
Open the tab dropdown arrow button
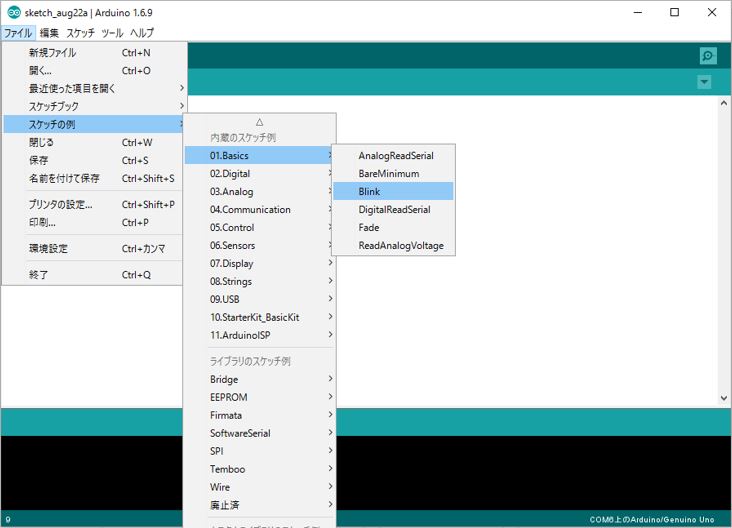click(x=704, y=82)
